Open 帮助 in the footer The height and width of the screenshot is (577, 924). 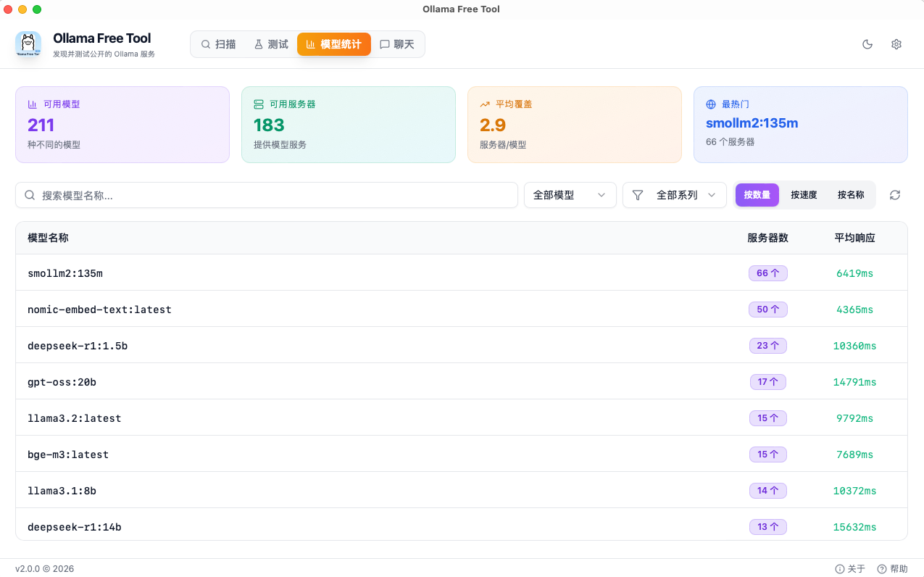[x=892, y=569]
